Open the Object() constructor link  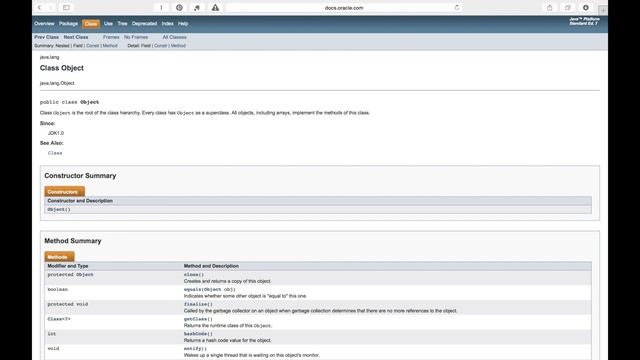(x=59, y=209)
